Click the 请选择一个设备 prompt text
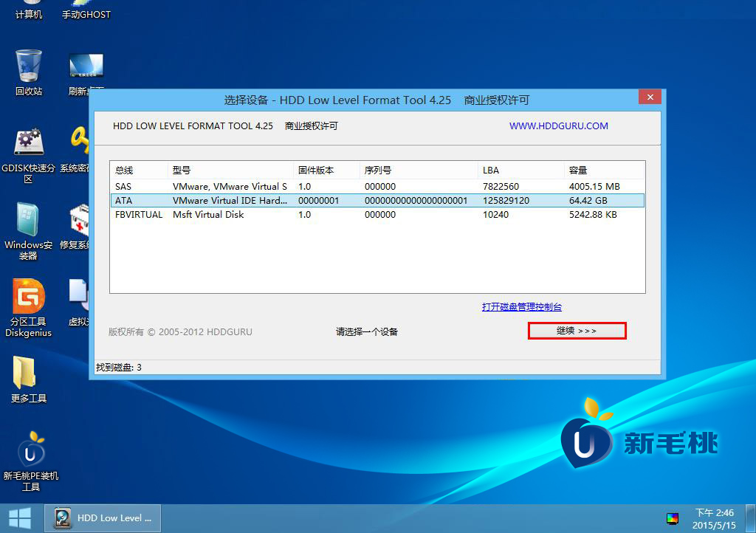This screenshot has height=533, width=756. pos(366,331)
